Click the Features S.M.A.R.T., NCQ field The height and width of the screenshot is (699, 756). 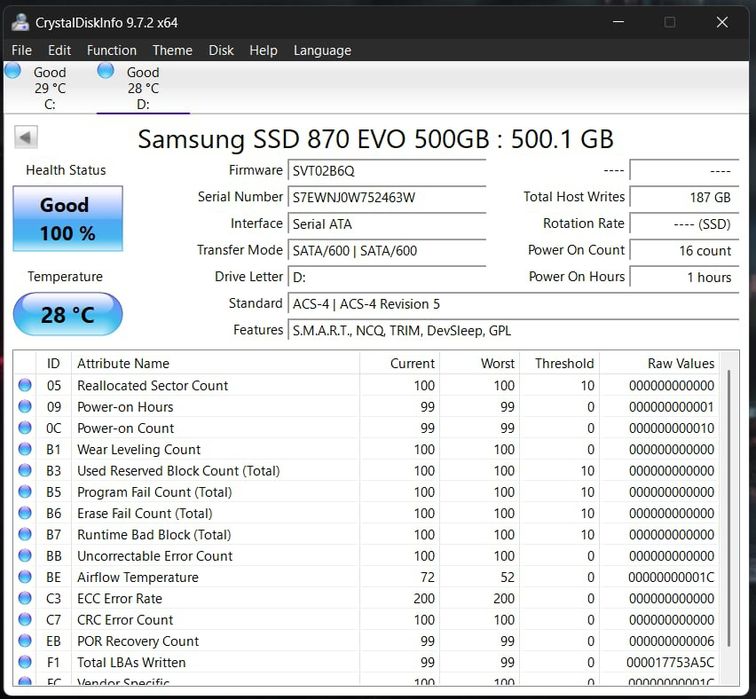[x=513, y=330]
